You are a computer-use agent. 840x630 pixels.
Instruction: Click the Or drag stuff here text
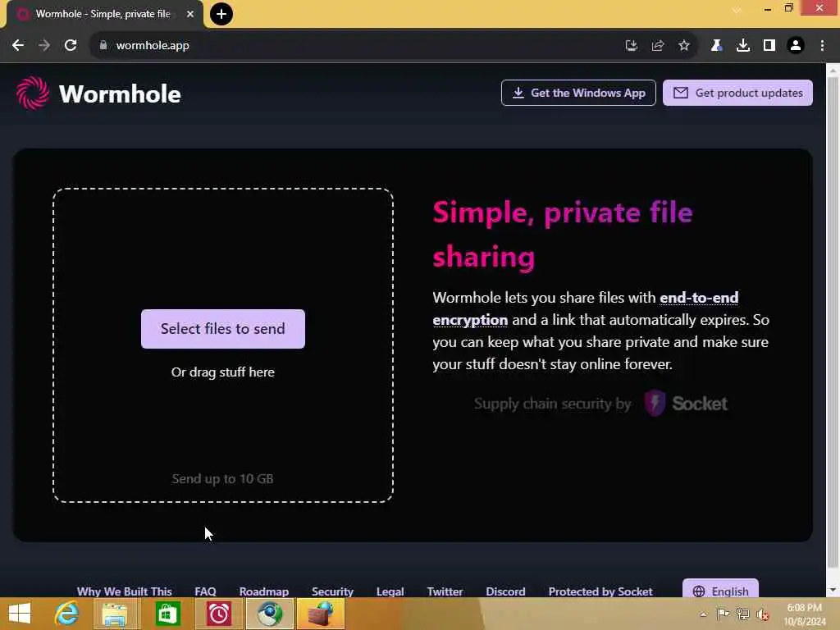(223, 372)
